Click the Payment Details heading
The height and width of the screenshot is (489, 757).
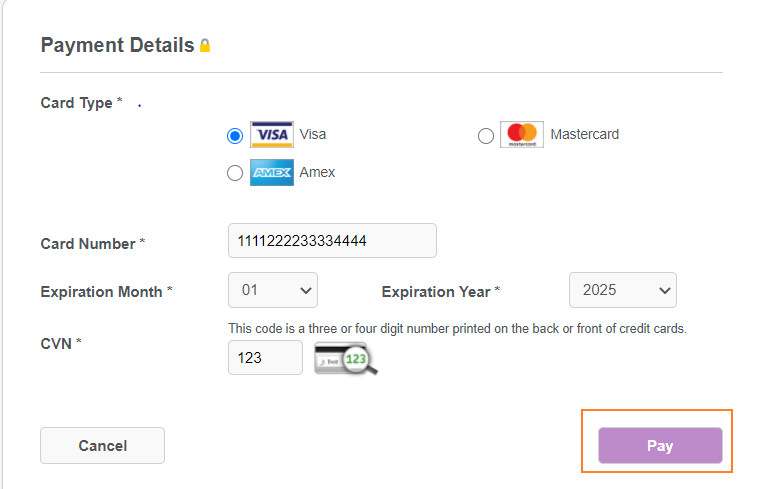coord(117,45)
